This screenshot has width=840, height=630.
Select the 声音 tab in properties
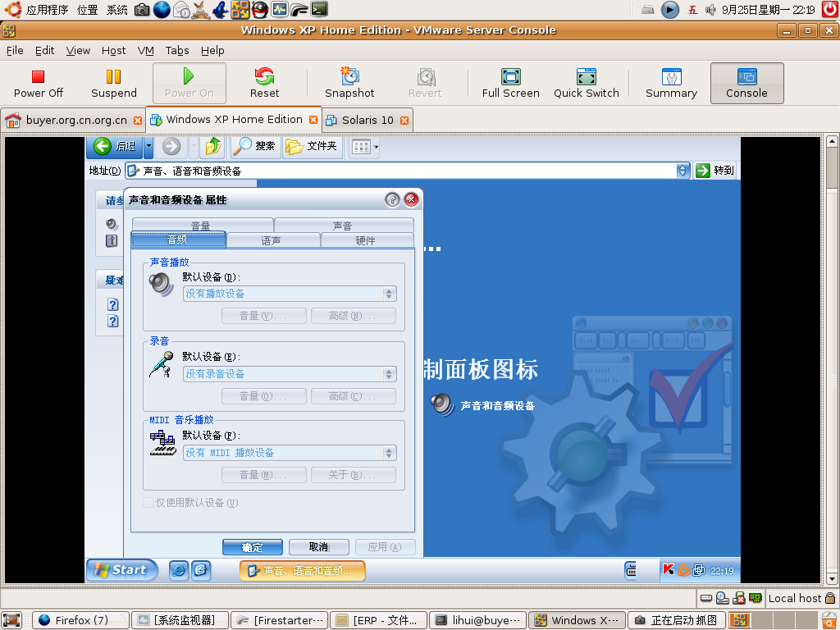(343, 225)
